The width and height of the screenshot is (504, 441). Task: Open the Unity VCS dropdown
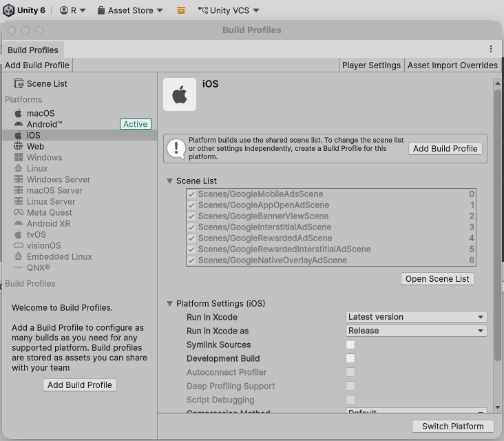229,10
